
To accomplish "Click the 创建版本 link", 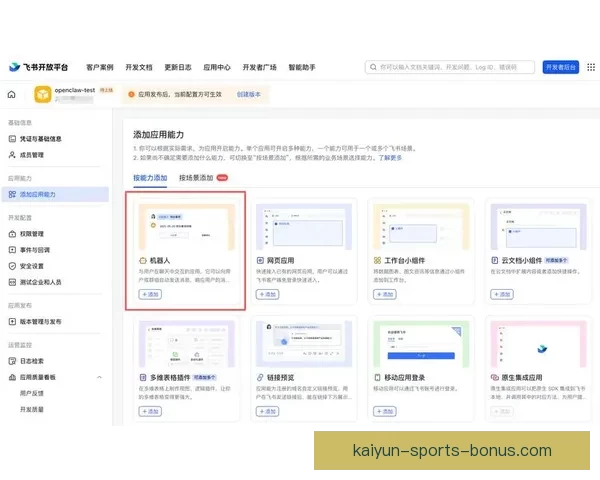I will 249,94.
